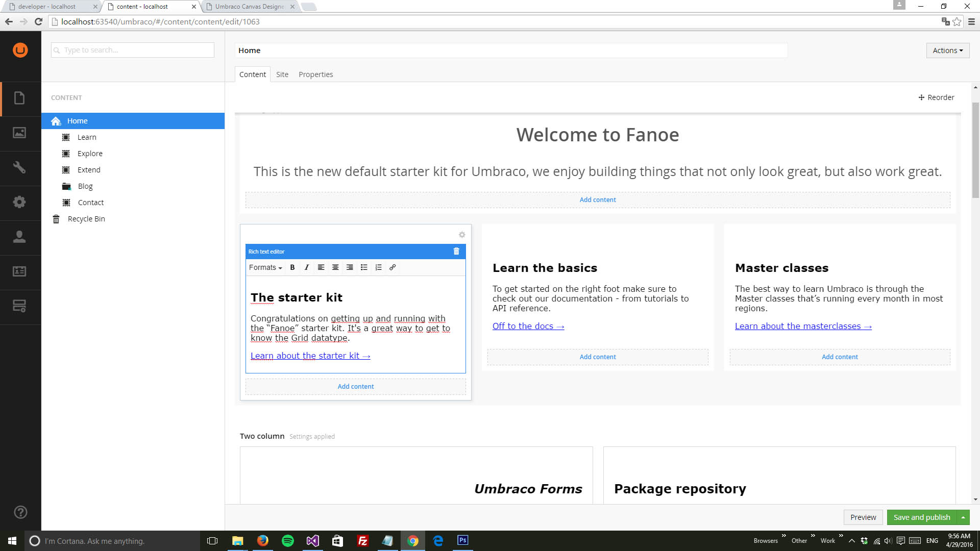This screenshot has width=980, height=551.
Task: Add content below the rich text editor
Action: 356,387
